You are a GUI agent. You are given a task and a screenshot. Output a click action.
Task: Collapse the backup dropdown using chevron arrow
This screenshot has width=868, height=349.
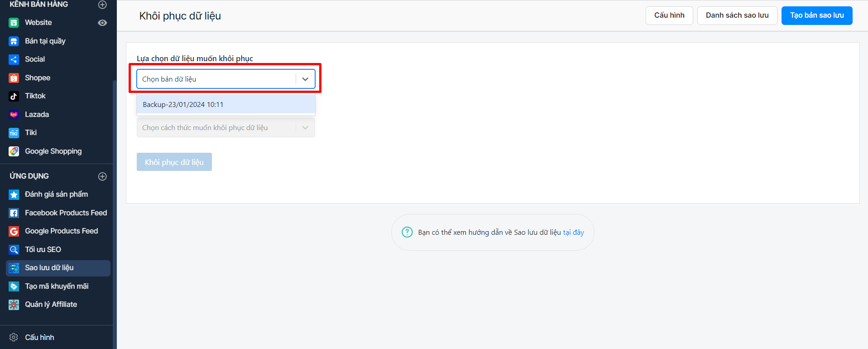coord(305,79)
